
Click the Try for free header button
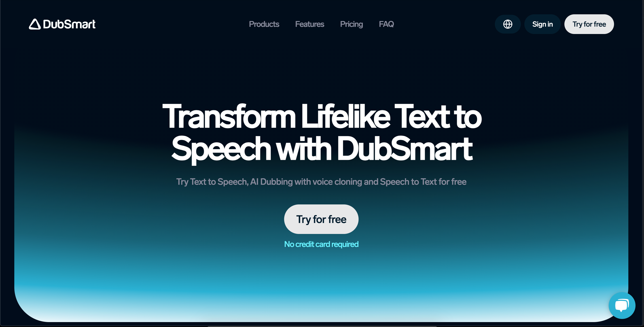[x=589, y=24]
